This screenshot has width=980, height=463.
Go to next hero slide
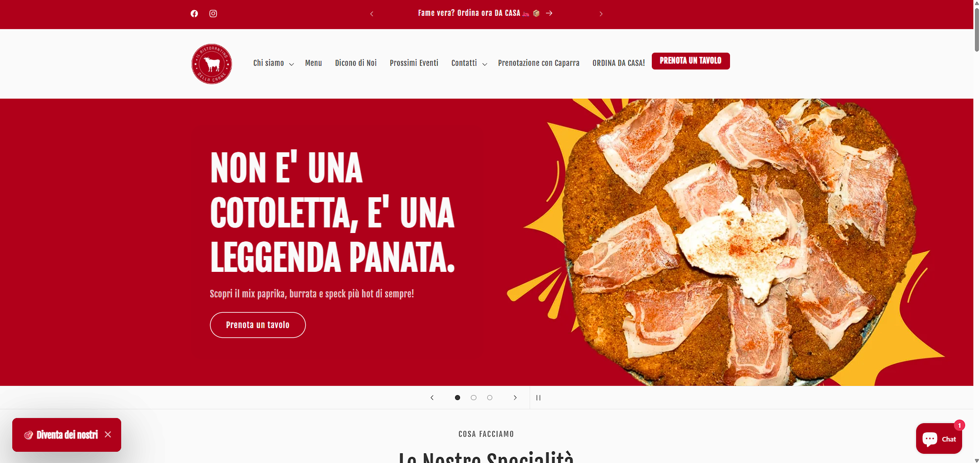(x=515, y=398)
